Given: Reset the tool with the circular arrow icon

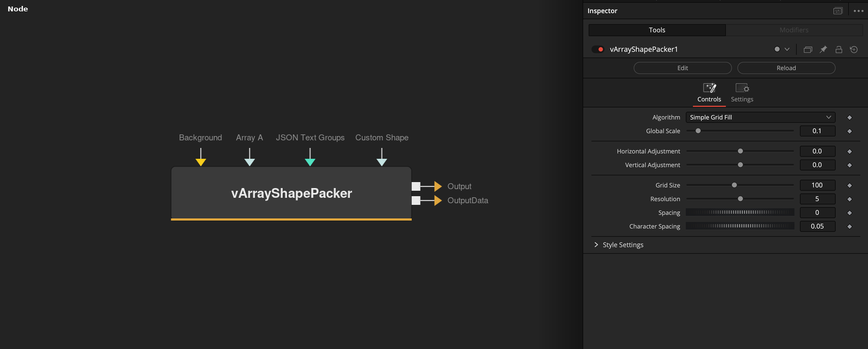Looking at the screenshot, I should [854, 49].
